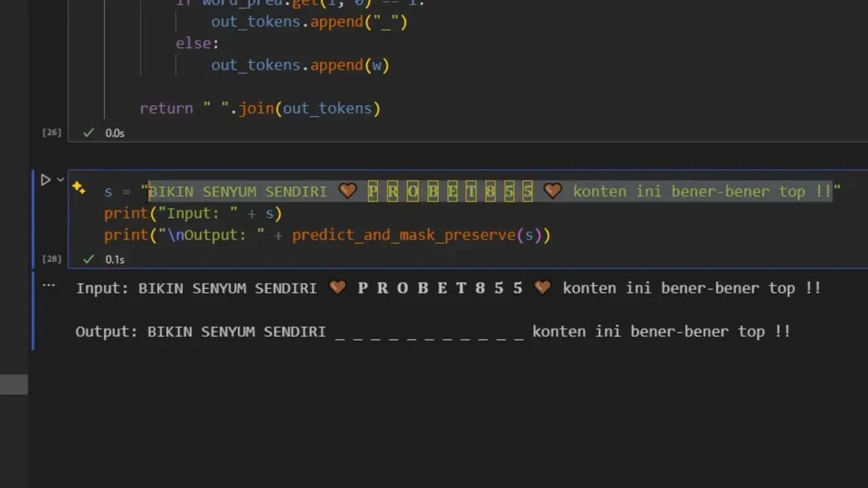
Task: Click the Input result line in output
Action: point(448,288)
